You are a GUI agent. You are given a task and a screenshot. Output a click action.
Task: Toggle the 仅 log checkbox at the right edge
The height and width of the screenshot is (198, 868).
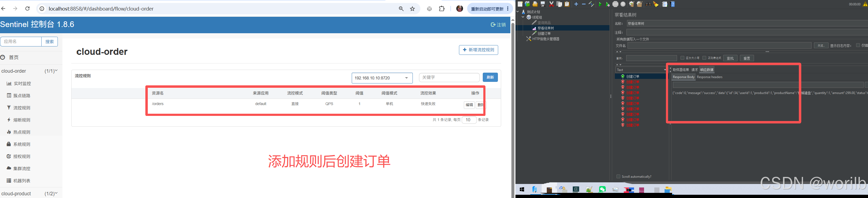(858, 45)
